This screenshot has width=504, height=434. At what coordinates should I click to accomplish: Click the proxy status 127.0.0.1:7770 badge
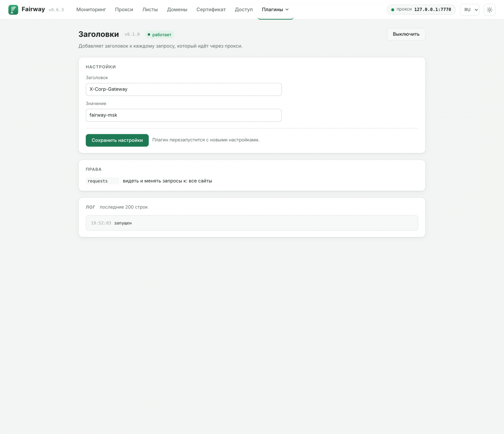[x=421, y=10]
